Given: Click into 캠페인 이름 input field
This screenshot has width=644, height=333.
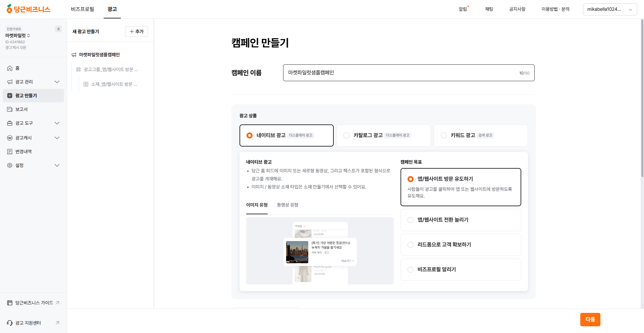Looking at the screenshot, I should 409,73.
